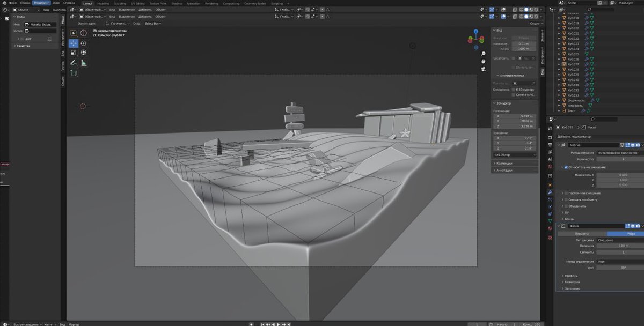Expand the Geometry (Геометрия) section
Viewport: 644px width, 326px height.
click(571, 282)
